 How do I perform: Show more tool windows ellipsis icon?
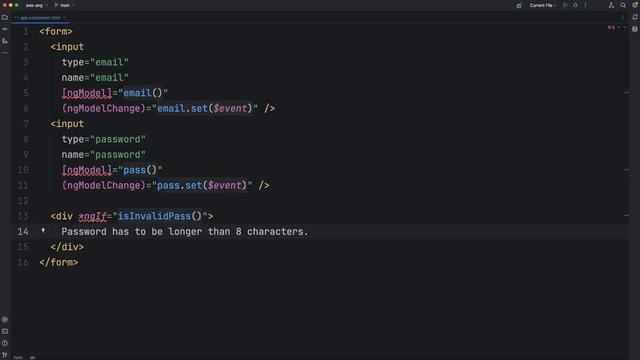click(5, 53)
